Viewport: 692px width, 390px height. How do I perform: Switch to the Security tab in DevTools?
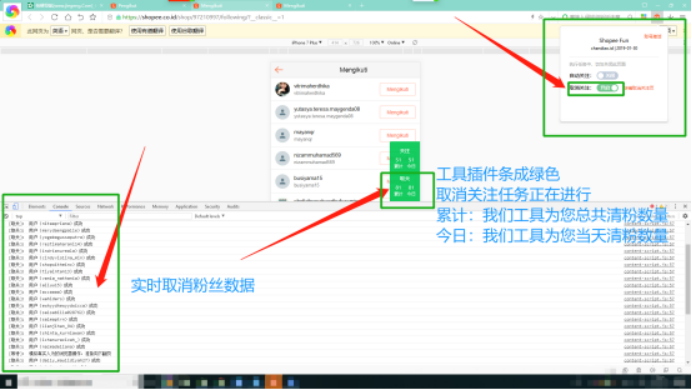212,206
